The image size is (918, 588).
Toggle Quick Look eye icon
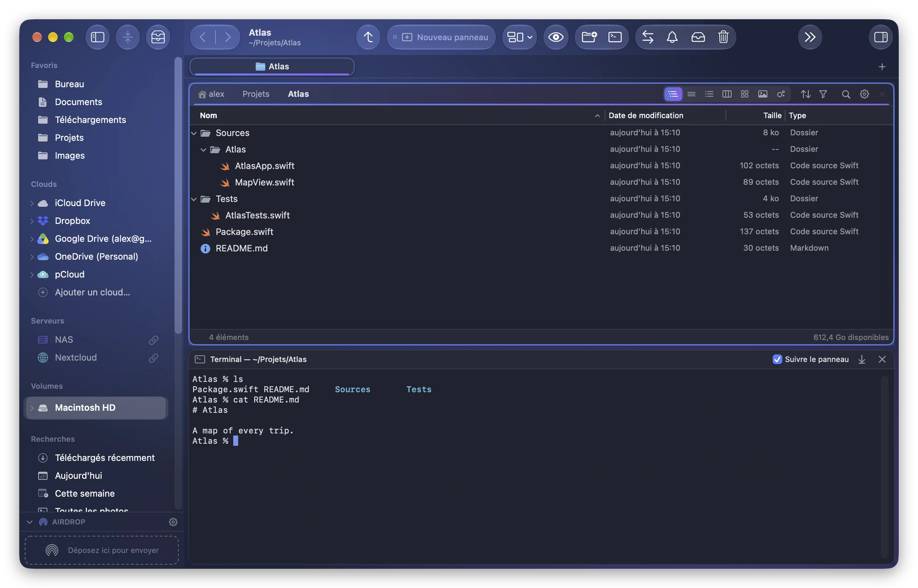[x=556, y=37]
